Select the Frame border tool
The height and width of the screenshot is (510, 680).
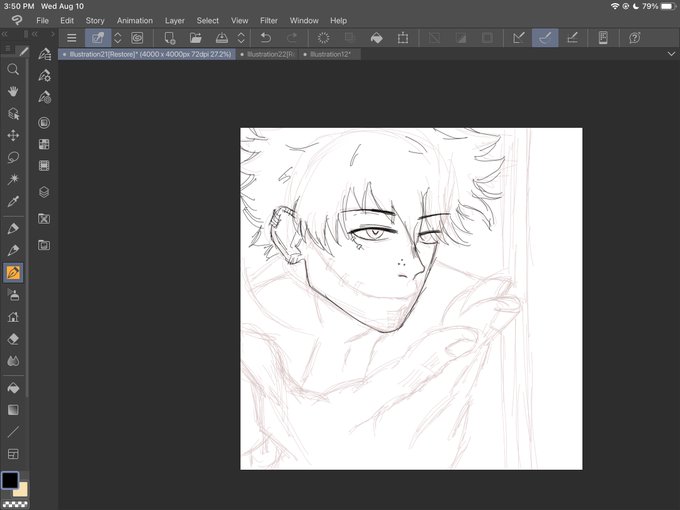pos(13,454)
